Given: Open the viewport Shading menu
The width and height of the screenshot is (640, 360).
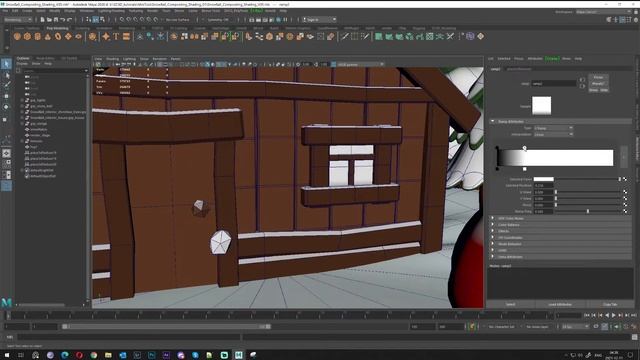Looking at the screenshot, I should click(x=112, y=59).
